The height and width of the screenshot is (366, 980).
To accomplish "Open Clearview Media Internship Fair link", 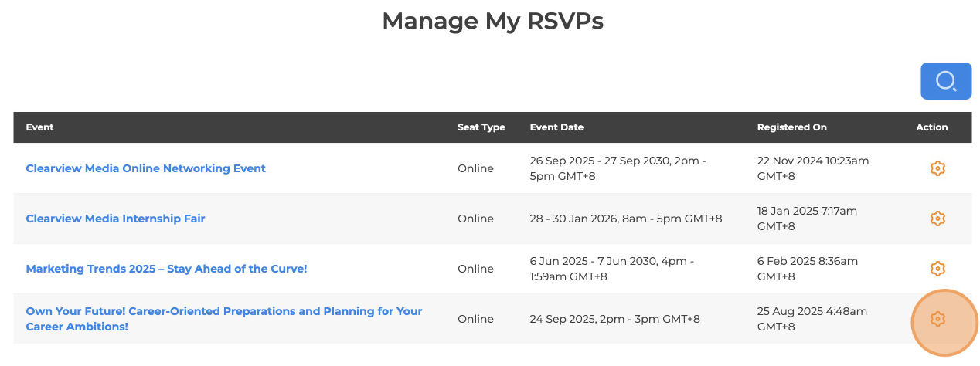I will pos(116,219).
